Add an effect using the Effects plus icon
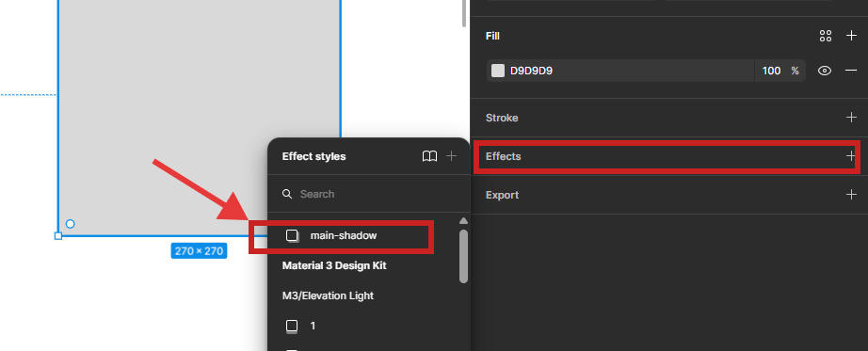This screenshot has width=868, height=351. pyautogui.click(x=851, y=156)
